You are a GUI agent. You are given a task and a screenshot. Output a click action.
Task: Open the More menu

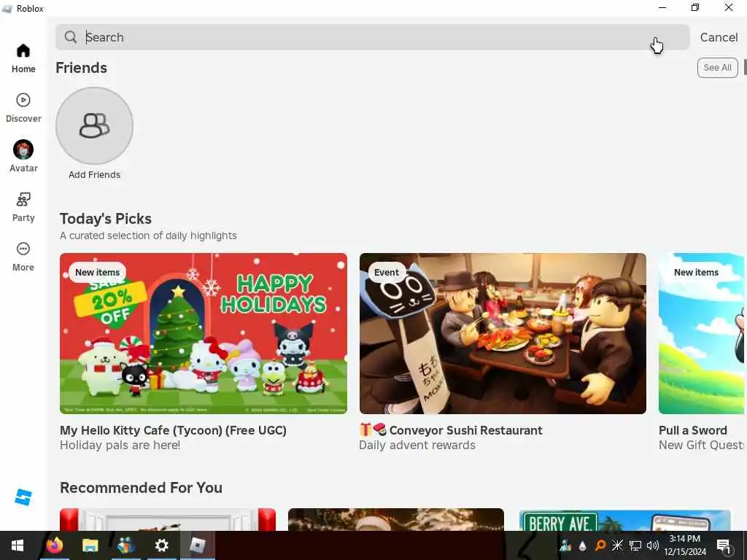tap(23, 257)
